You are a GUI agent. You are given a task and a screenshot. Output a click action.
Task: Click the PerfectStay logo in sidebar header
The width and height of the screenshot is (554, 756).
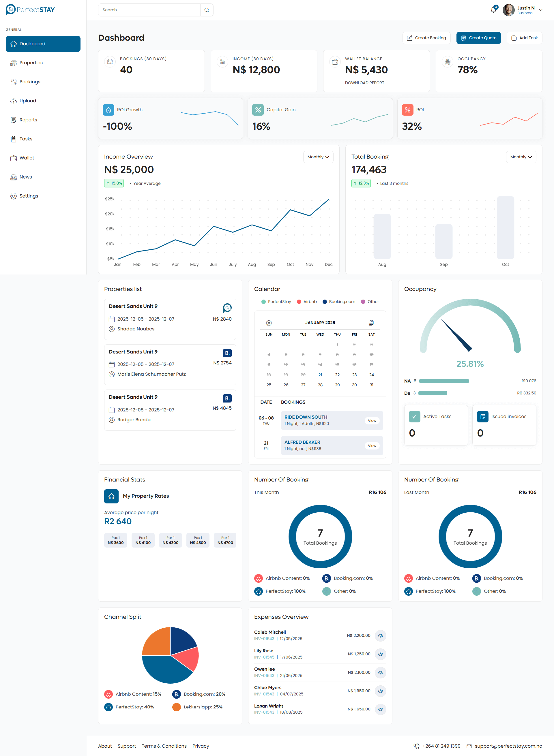point(30,10)
